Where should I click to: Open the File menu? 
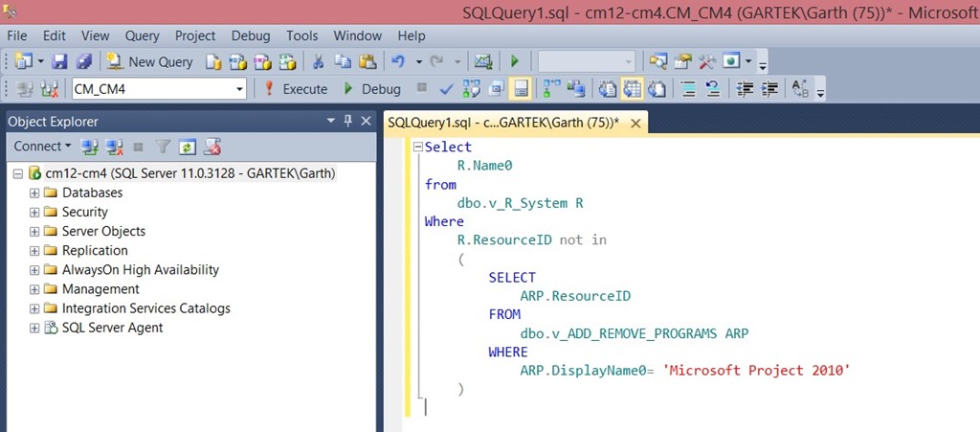coord(17,35)
